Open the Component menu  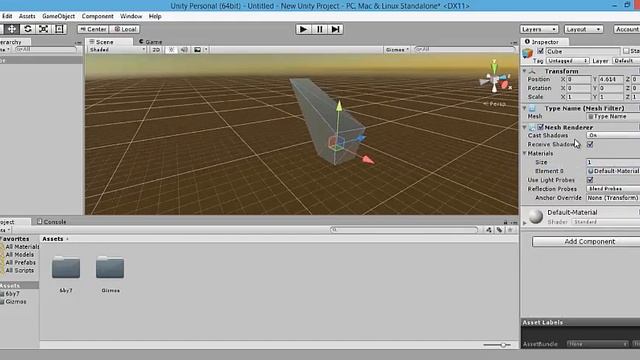pos(98,16)
